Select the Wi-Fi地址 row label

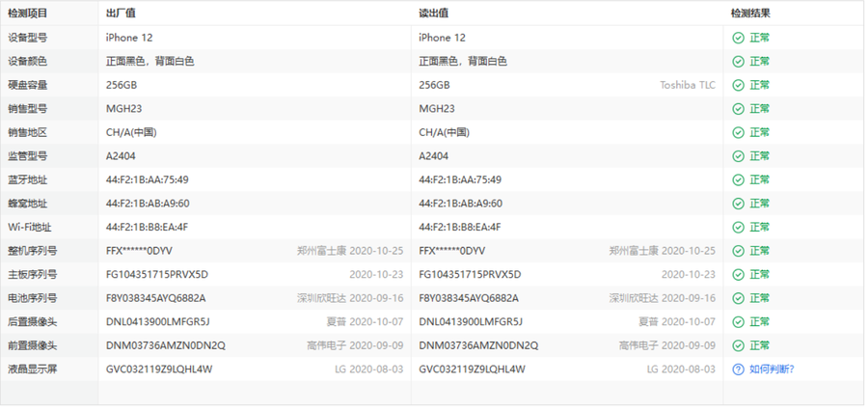pyautogui.click(x=30, y=227)
